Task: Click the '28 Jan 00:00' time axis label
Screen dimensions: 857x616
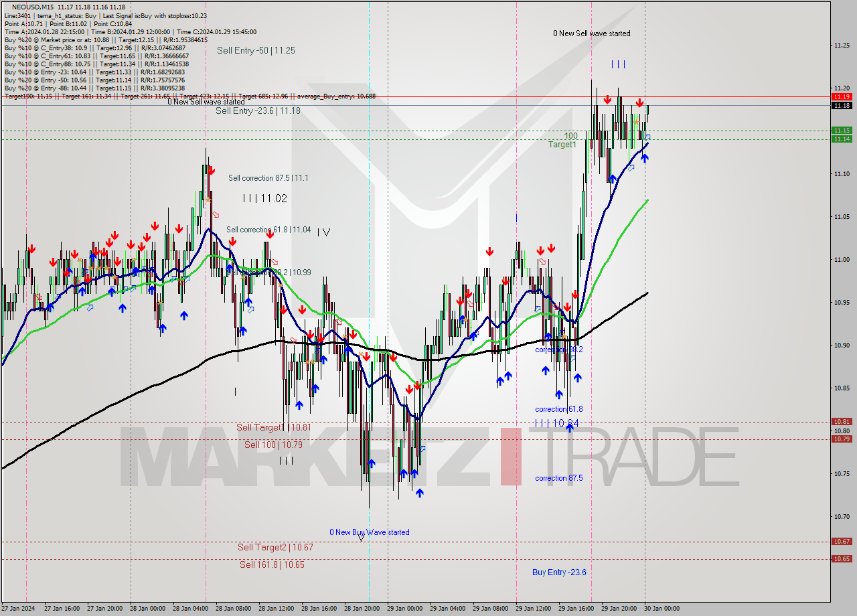Action: click(x=148, y=609)
